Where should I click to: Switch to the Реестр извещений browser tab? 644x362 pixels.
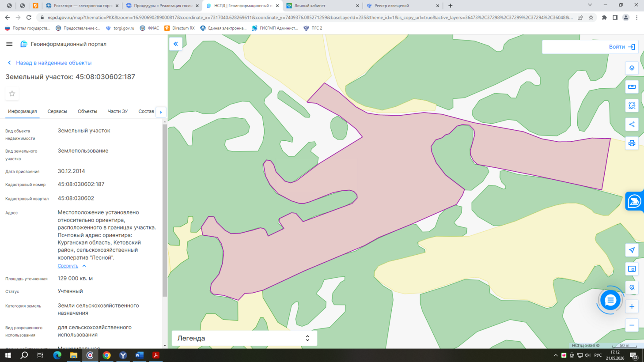402,6
